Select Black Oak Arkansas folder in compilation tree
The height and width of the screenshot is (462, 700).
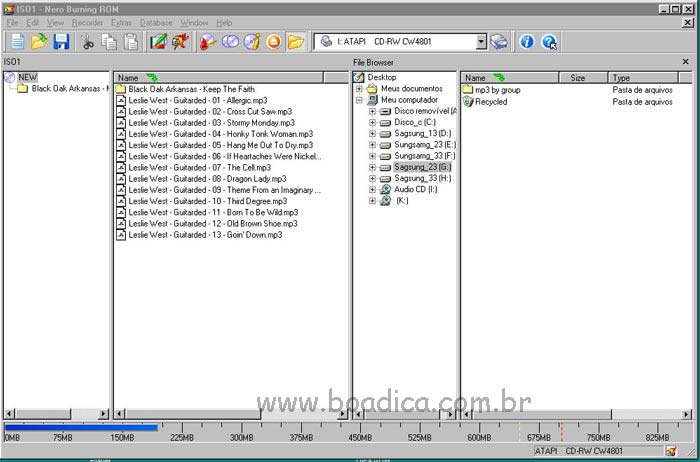coord(69,88)
